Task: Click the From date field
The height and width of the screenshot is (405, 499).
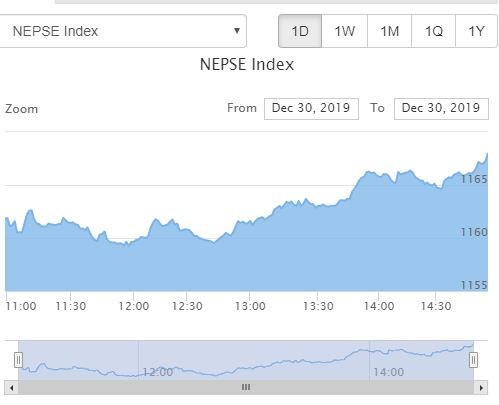Action: 311,108
